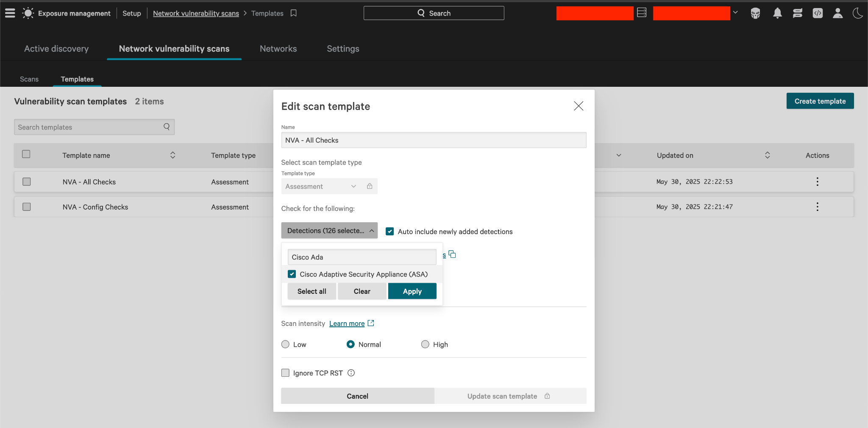This screenshot has width=868, height=428.
Task: Open the stacked messages icon in header
Action: (x=797, y=13)
